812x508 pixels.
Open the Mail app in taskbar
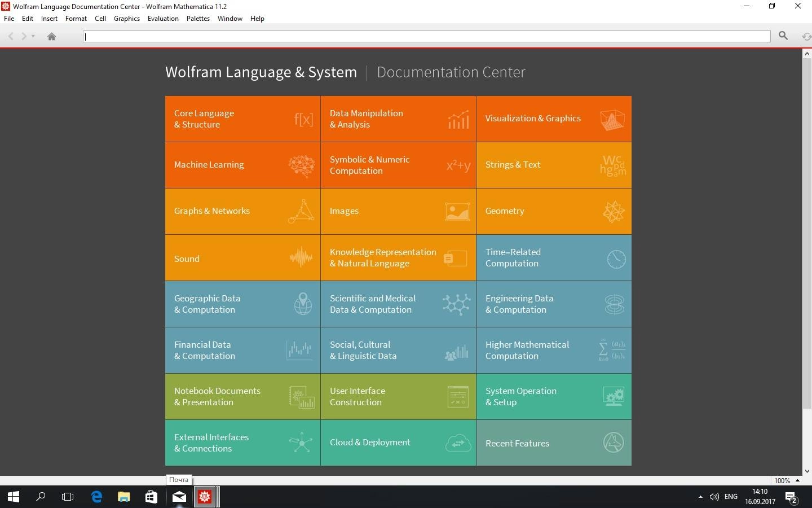click(179, 497)
